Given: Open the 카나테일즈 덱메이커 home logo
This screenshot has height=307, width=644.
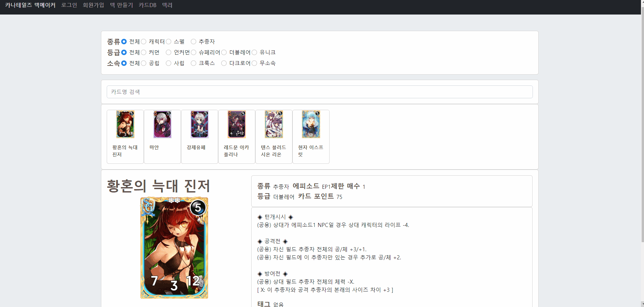Looking at the screenshot, I should click(29, 5).
